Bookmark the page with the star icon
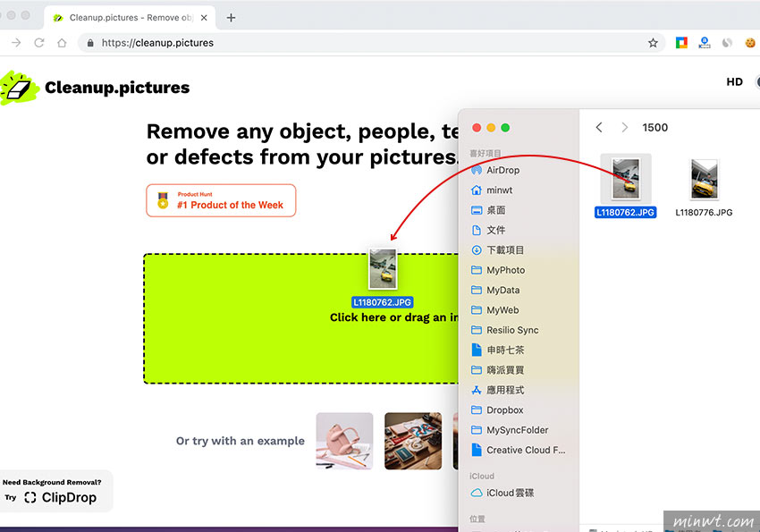Viewport: 760px width, 532px height. [653, 43]
